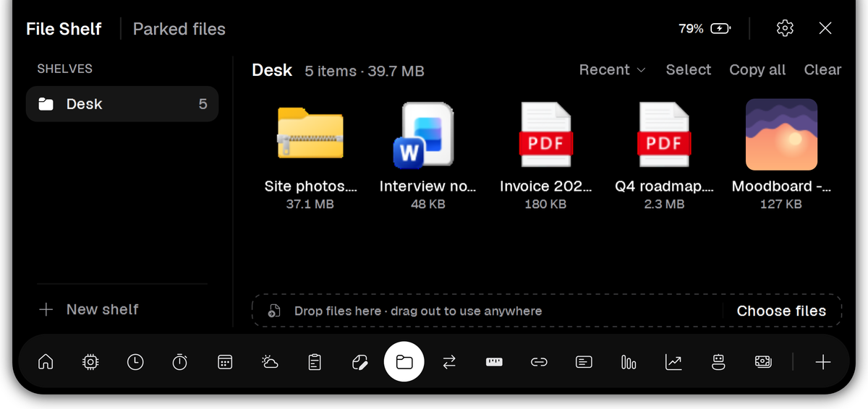Open settings gear icon

[785, 28]
